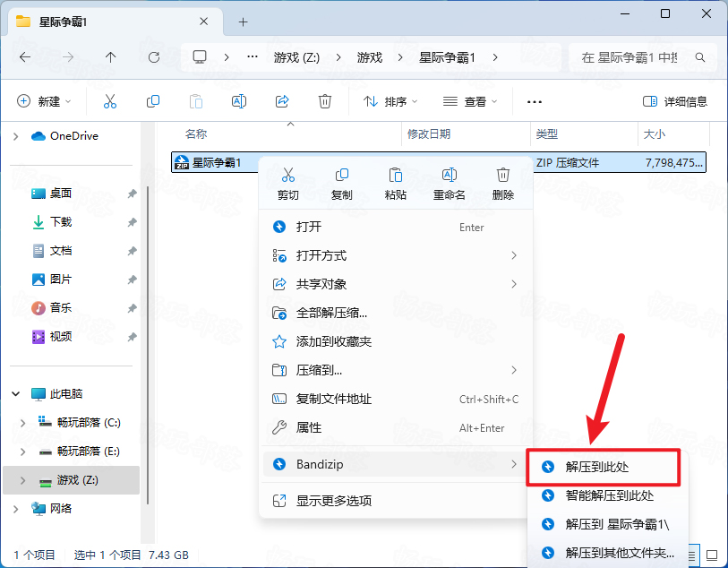Show hidden breadcrumb path ellipsis
The image size is (728, 568).
point(253,57)
